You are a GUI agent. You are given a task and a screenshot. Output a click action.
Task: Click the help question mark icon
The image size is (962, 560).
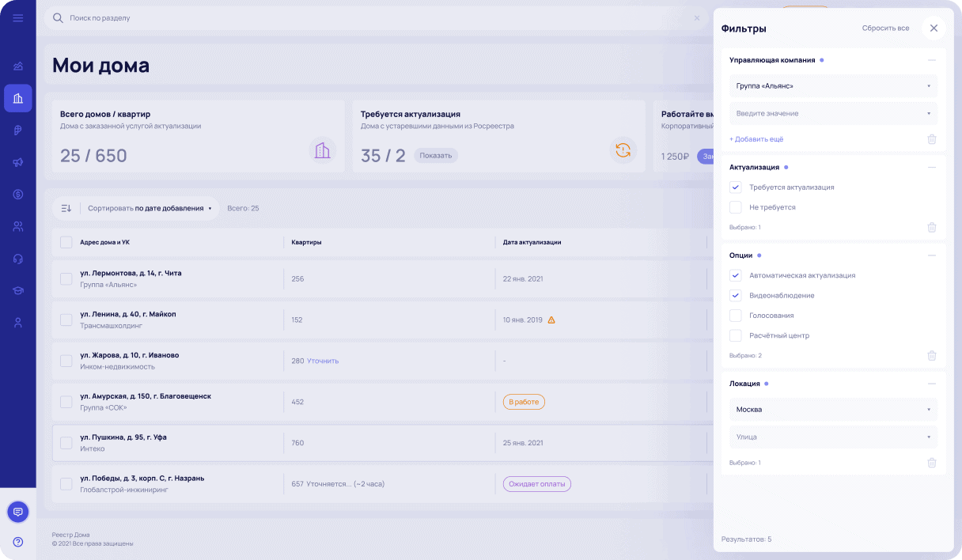18,542
